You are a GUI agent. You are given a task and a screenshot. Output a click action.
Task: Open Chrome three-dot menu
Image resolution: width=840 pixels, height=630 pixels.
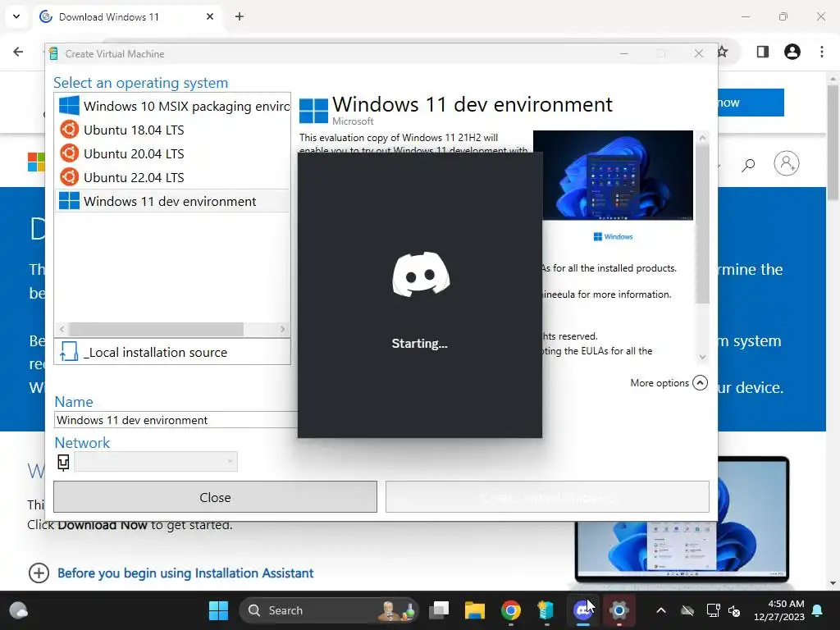click(822, 52)
